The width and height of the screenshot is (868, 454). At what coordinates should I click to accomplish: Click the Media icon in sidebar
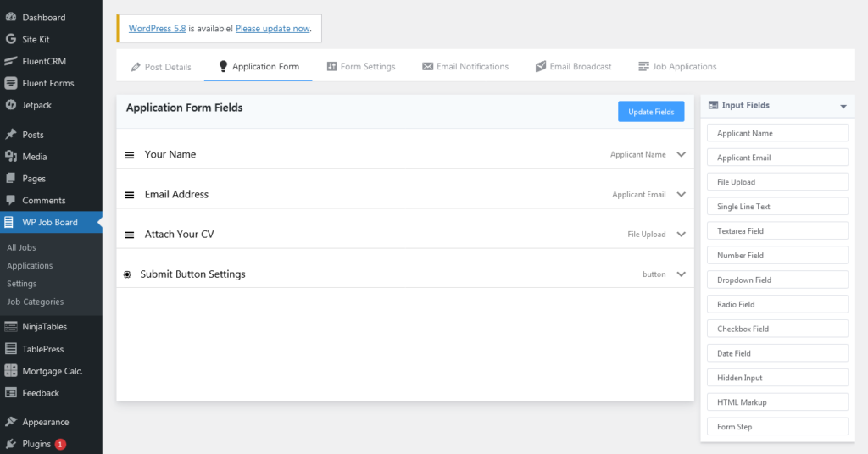[x=10, y=157]
